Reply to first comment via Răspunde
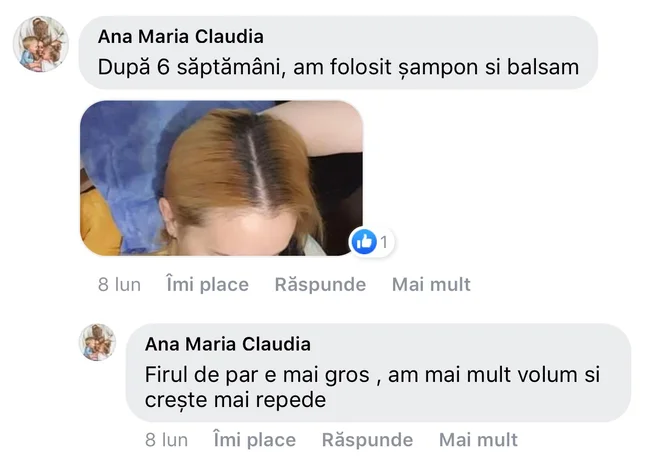 (320, 285)
